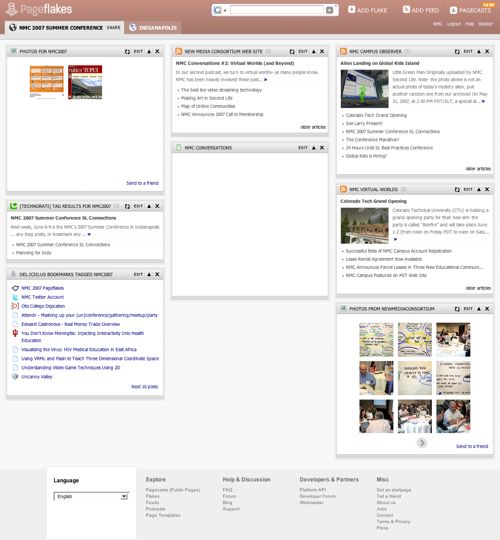Collapse the NMC Campus Observer flake

pos(479,51)
